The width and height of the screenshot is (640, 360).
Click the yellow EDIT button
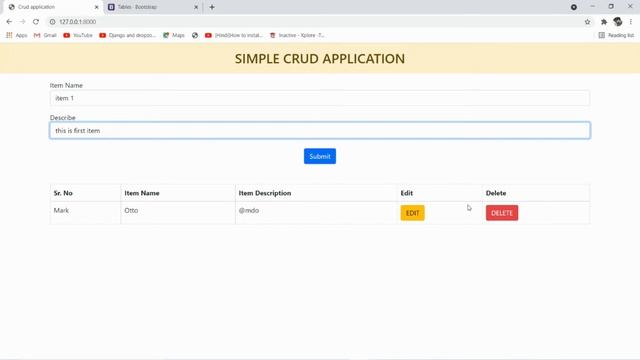[412, 213]
